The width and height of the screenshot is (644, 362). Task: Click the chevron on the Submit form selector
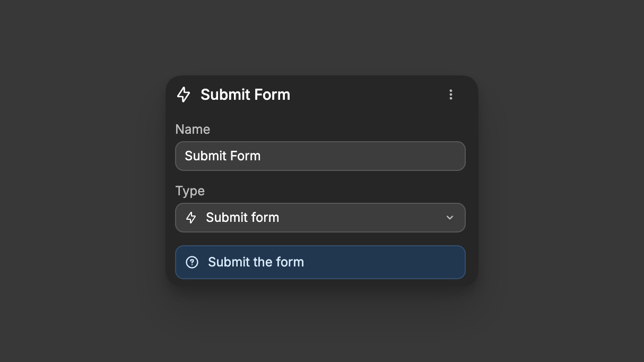click(x=450, y=218)
